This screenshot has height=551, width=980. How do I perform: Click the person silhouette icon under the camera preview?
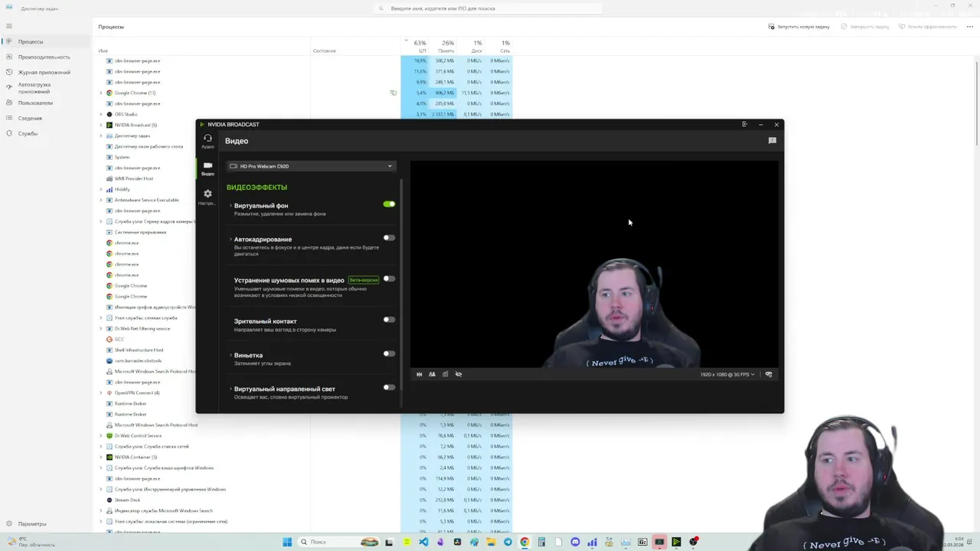[x=432, y=374]
